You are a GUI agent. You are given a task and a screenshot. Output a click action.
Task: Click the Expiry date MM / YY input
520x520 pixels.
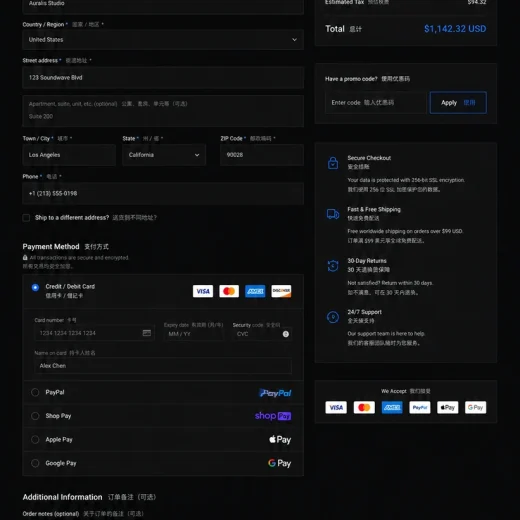[x=194, y=334]
